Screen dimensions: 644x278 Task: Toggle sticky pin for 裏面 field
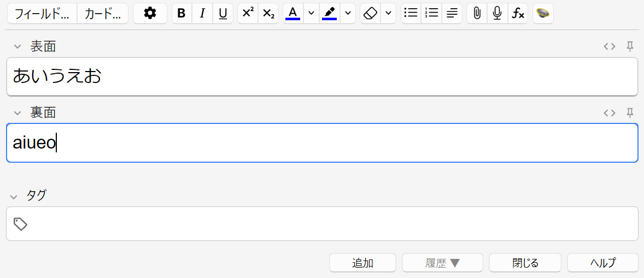click(x=630, y=113)
